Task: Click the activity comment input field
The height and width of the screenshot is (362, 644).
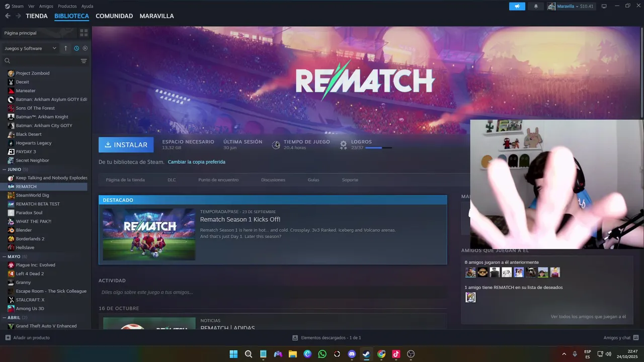Action: point(273,292)
